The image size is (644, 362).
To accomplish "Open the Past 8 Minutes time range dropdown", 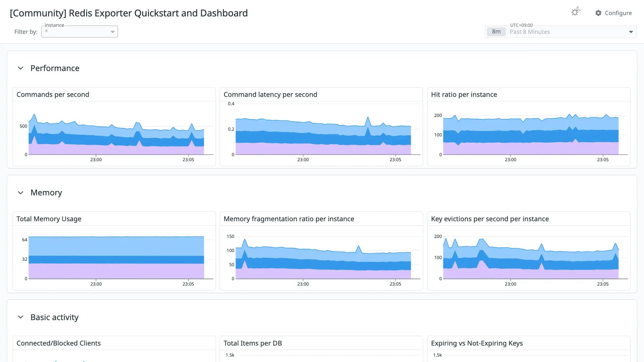I will pos(561,32).
